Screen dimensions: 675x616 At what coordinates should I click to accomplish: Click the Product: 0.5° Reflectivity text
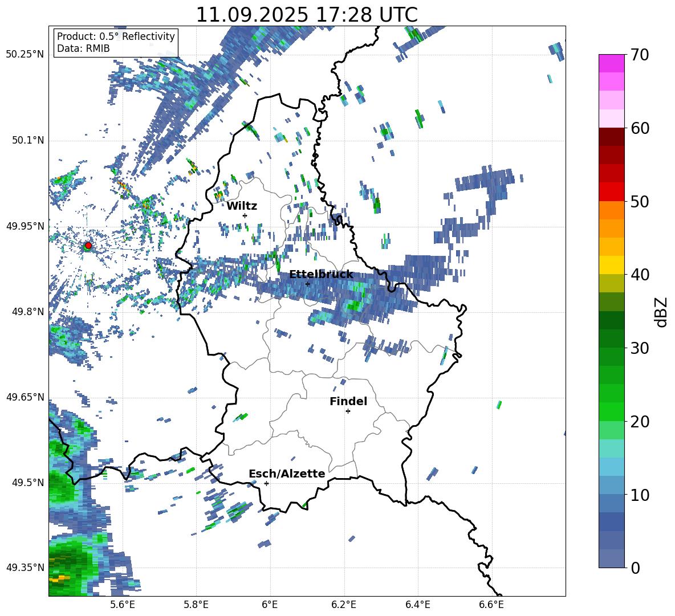(116, 36)
